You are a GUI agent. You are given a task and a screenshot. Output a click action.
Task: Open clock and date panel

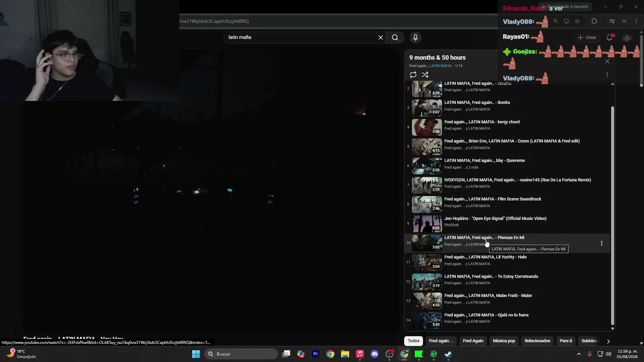tap(627, 354)
